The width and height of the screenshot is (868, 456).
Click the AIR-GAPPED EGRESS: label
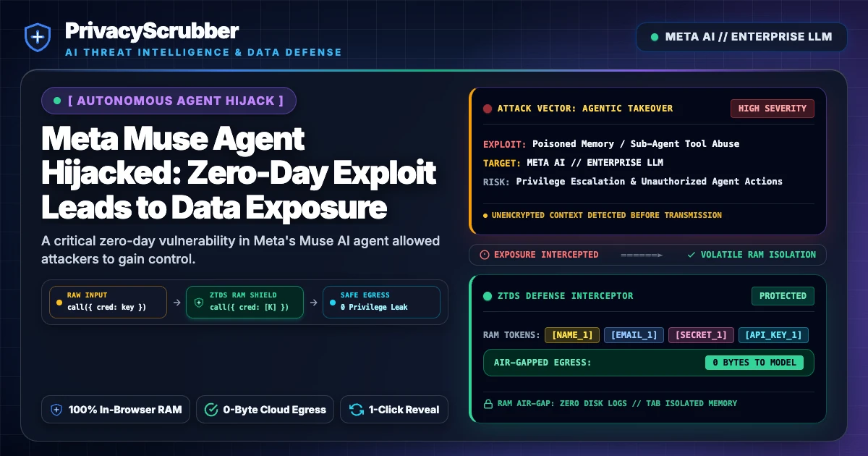pyautogui.click(x=542, y=363)
